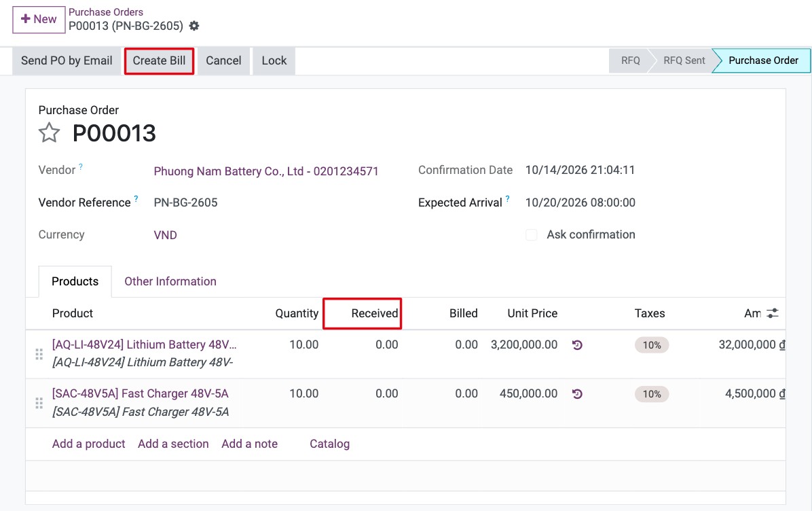Click Add a product

click(x=88, y=444)
